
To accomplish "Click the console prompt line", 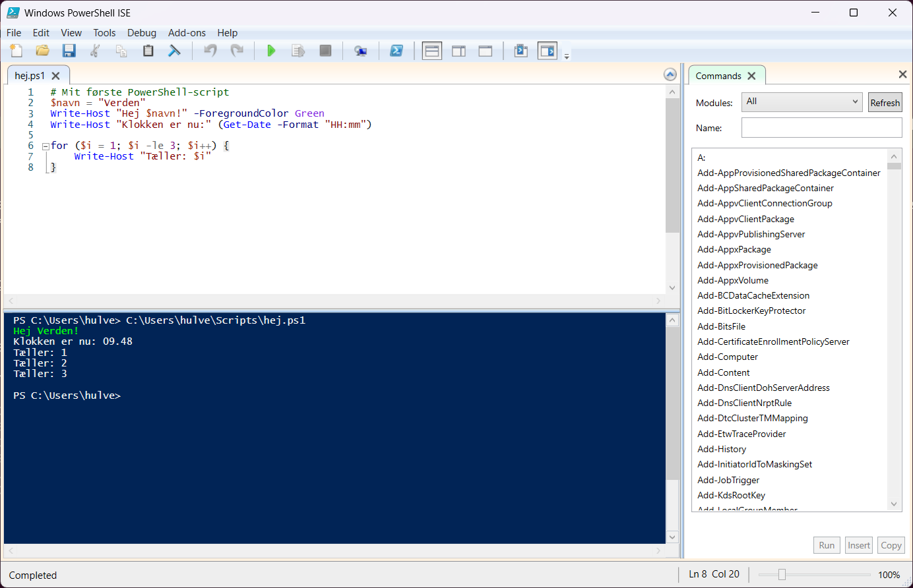I will pos(67,396).
